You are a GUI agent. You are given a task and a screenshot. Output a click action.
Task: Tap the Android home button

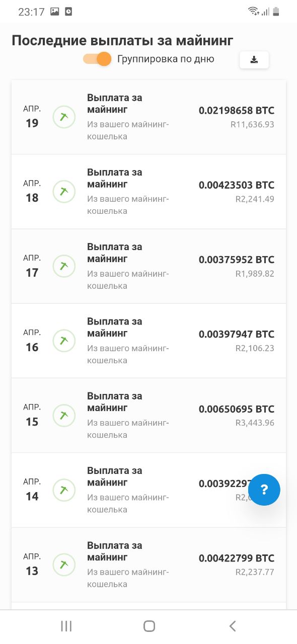149,626
